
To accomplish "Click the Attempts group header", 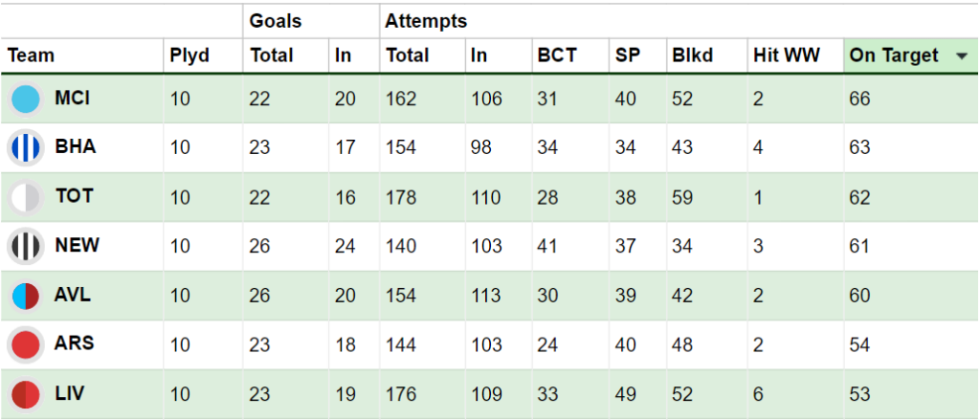I will (426, 21).
